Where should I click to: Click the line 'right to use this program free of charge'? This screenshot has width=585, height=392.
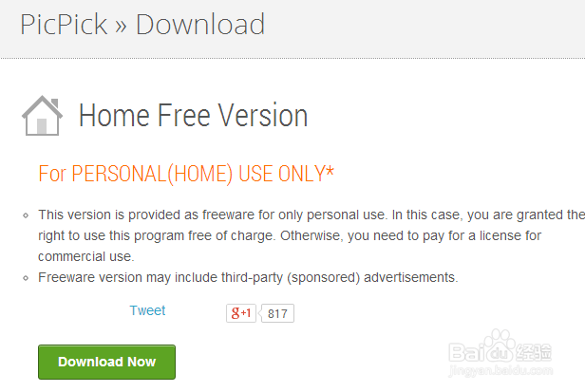click(x=290, y=235)
